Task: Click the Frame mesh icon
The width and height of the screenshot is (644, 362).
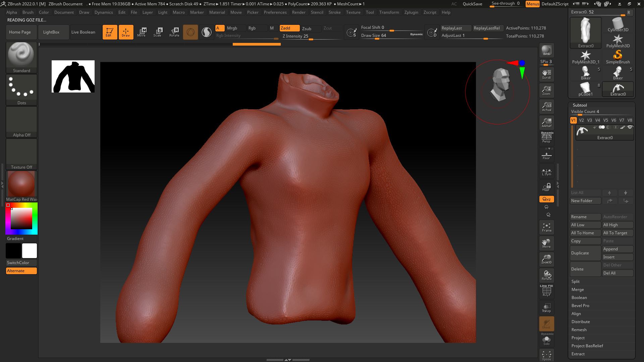Action: 546,227
